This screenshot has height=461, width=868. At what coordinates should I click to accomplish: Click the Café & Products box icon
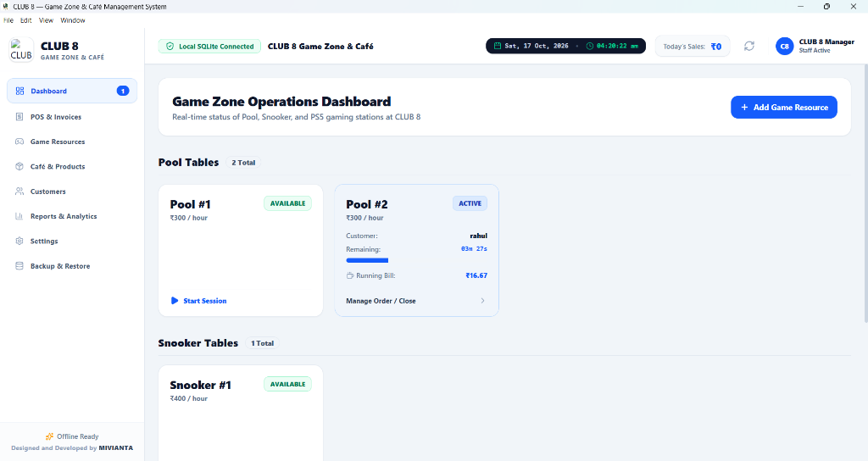[x=19, y=167]
